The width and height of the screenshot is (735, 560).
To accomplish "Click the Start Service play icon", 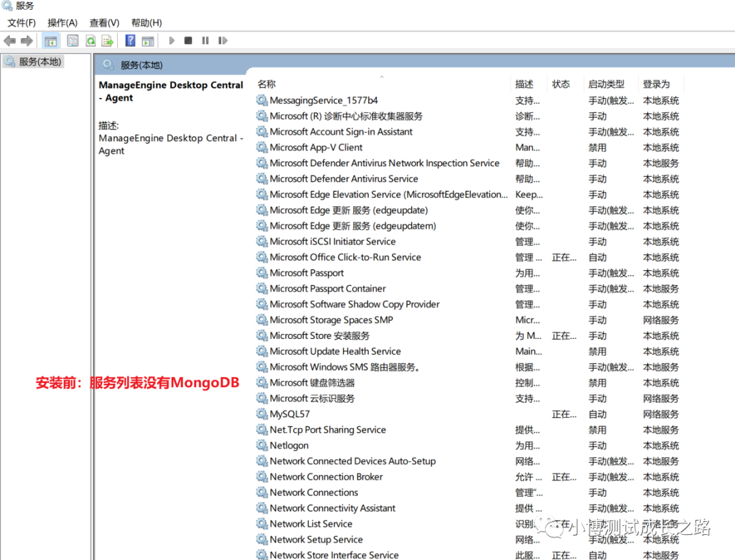I will [171, 41].
